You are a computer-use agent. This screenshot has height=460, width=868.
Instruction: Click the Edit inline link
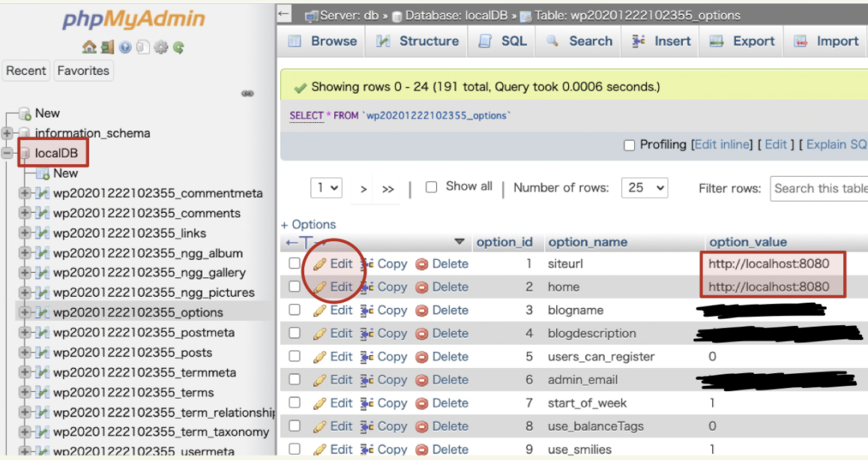[722, 145]
